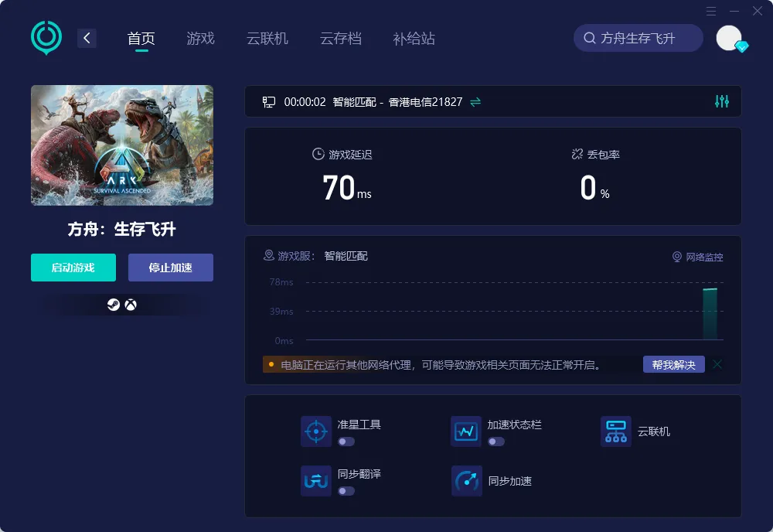
Task: Switch node using the green swap arrows
Action: pyautogui.click(x=475, y=102)
